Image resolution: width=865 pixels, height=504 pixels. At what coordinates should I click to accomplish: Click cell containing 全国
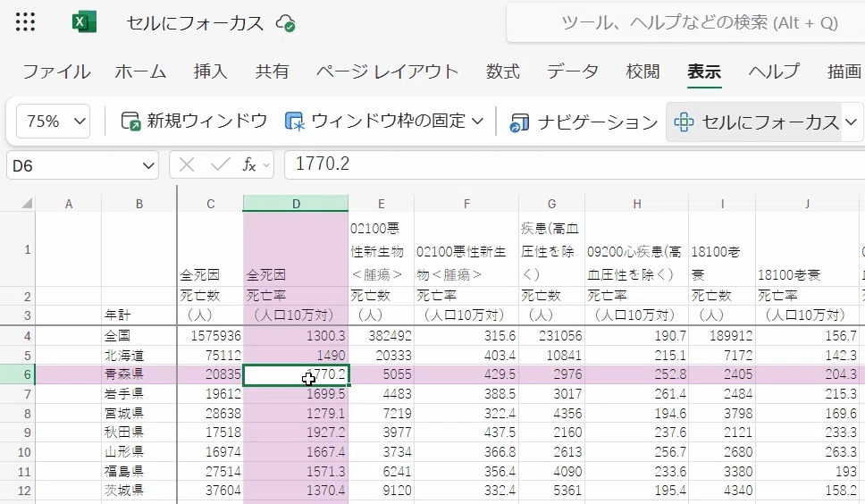point(139,336)
